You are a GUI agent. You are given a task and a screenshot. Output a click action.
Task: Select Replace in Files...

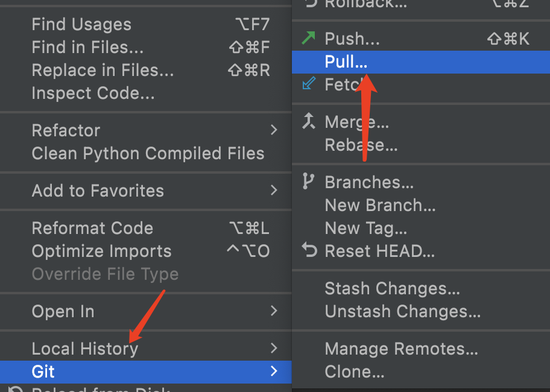click(x=103, y=71)
